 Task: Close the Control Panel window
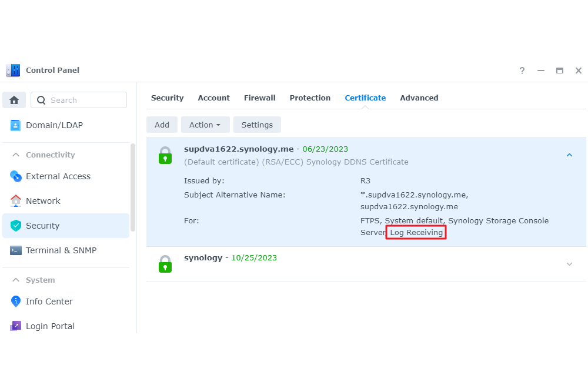point(579,71)
